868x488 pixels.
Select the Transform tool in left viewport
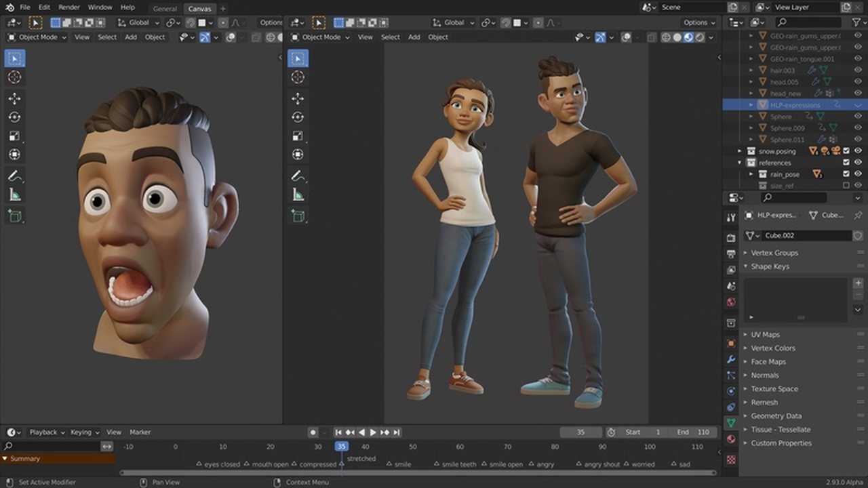(14, 155)
